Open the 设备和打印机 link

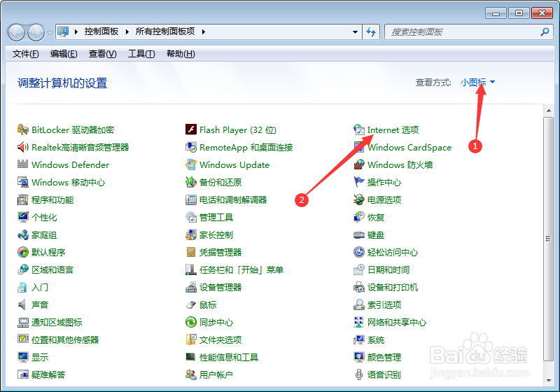coord(393,288)
